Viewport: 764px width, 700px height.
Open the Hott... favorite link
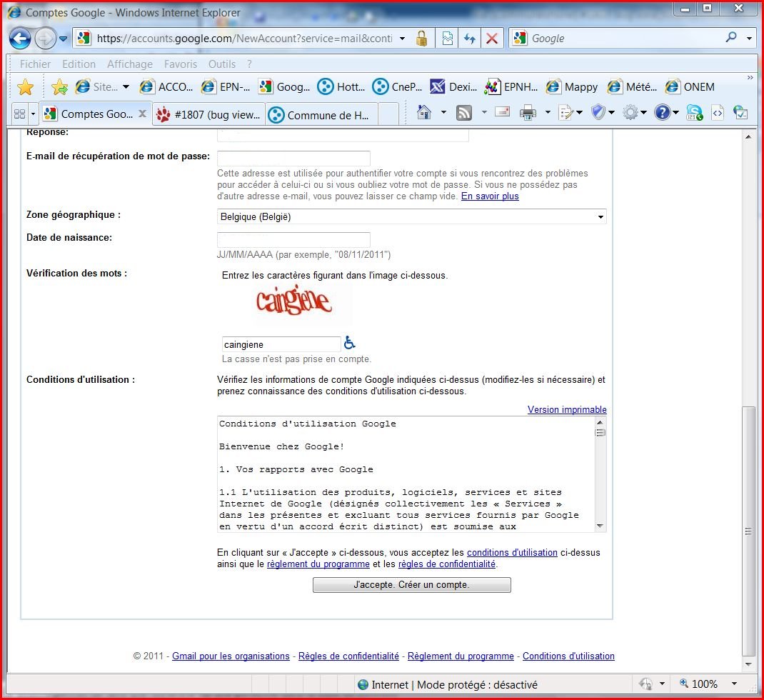click(x=341, y=87)
